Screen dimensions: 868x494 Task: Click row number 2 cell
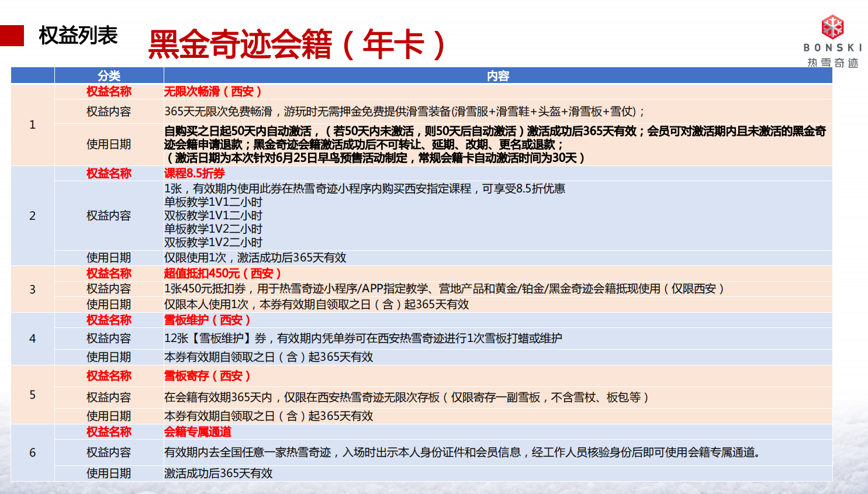tap(33, 216)
